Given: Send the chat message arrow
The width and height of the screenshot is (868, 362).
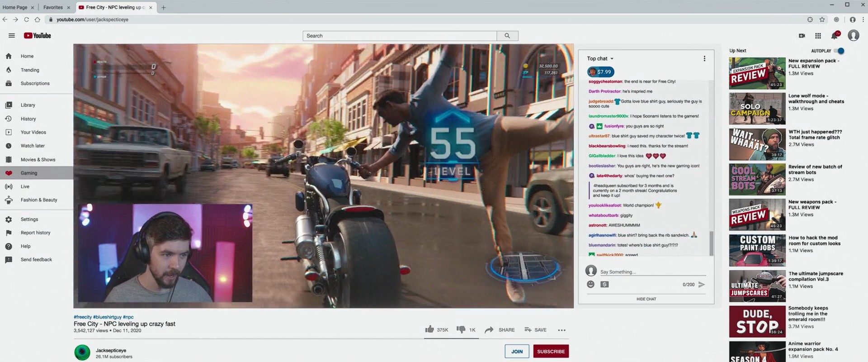Looking at the screenshot, I should 702,285.
